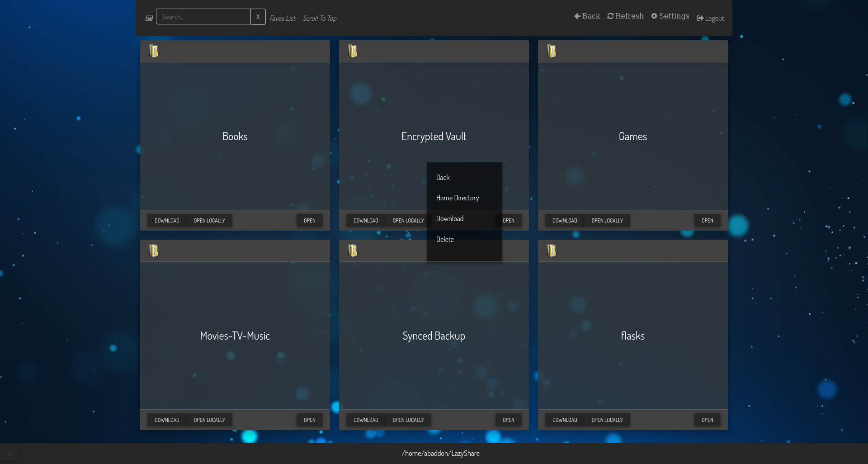Open the Movies-TV-Music folder

click(x=310, y=420)
